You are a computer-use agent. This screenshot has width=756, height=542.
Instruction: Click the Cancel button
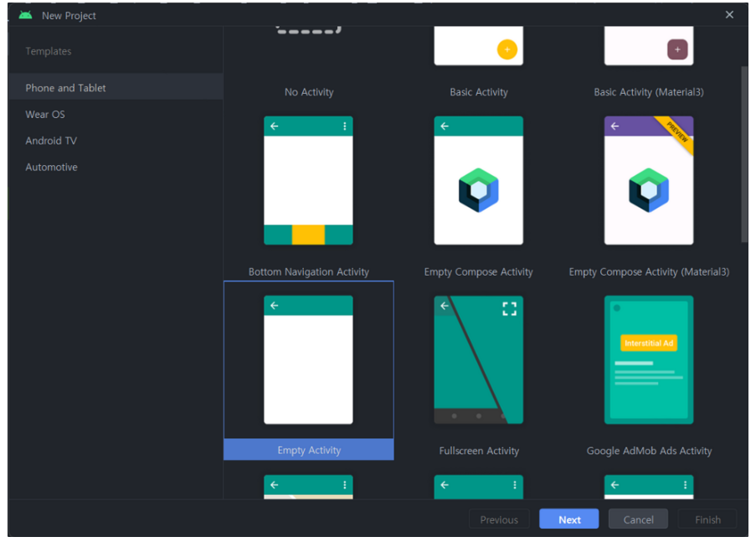coord(638,519)
